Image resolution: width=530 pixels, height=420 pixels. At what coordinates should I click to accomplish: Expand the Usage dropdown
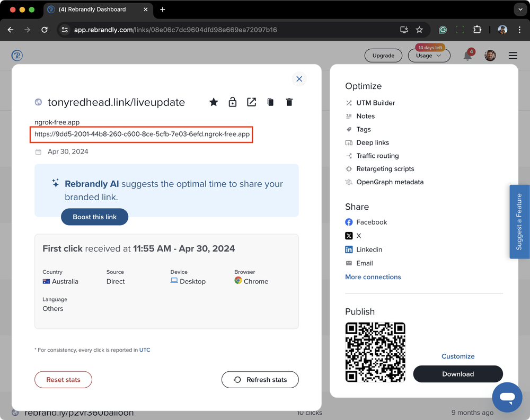(429, 56)
